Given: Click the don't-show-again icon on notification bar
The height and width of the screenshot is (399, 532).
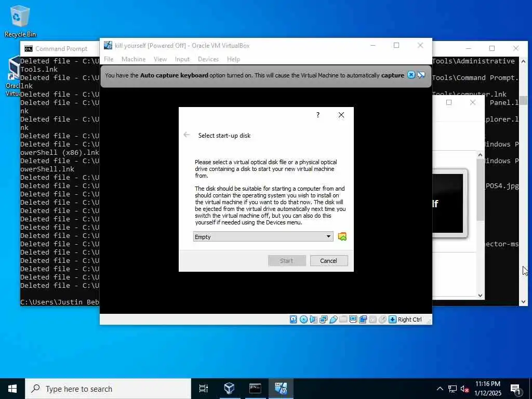Looking at the screenshot, I should click(421, 75).
